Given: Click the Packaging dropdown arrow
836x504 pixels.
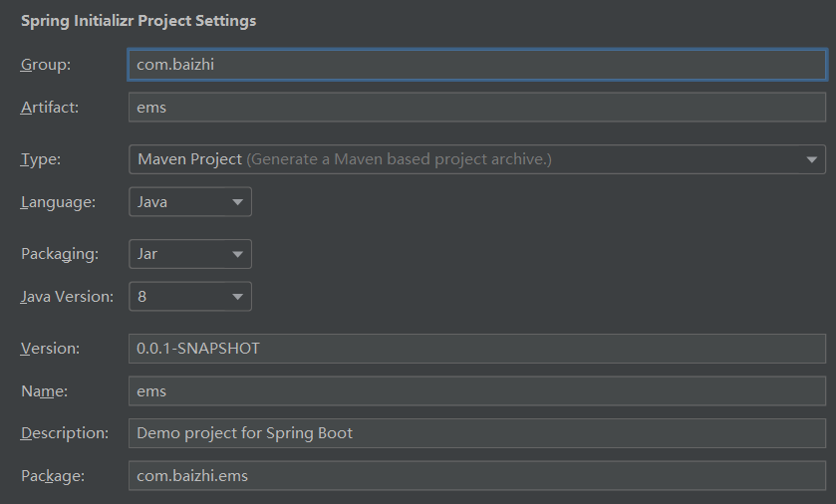Looking at the screenshot, I should tap(237, 254).
